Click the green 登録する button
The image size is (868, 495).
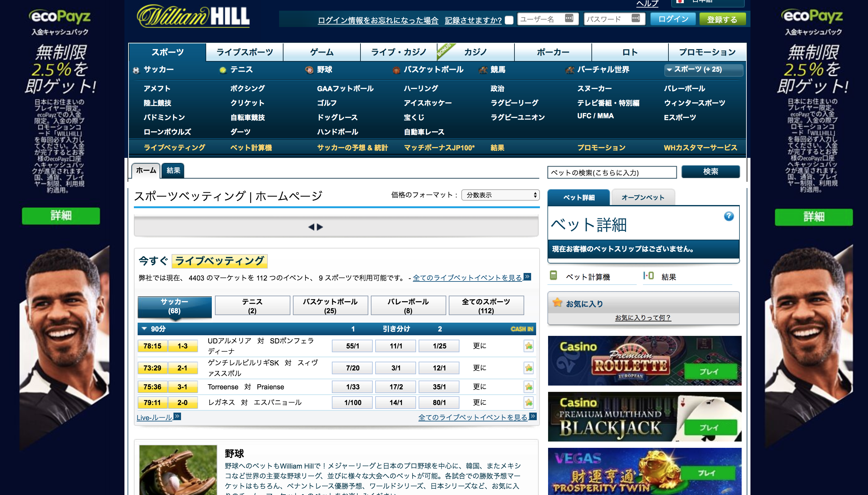[722, 19]
